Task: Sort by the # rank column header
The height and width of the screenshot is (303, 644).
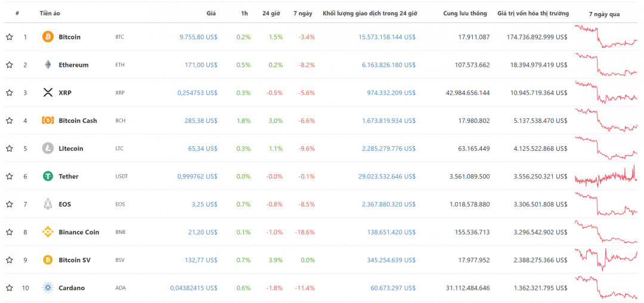Action: (17, 13)
